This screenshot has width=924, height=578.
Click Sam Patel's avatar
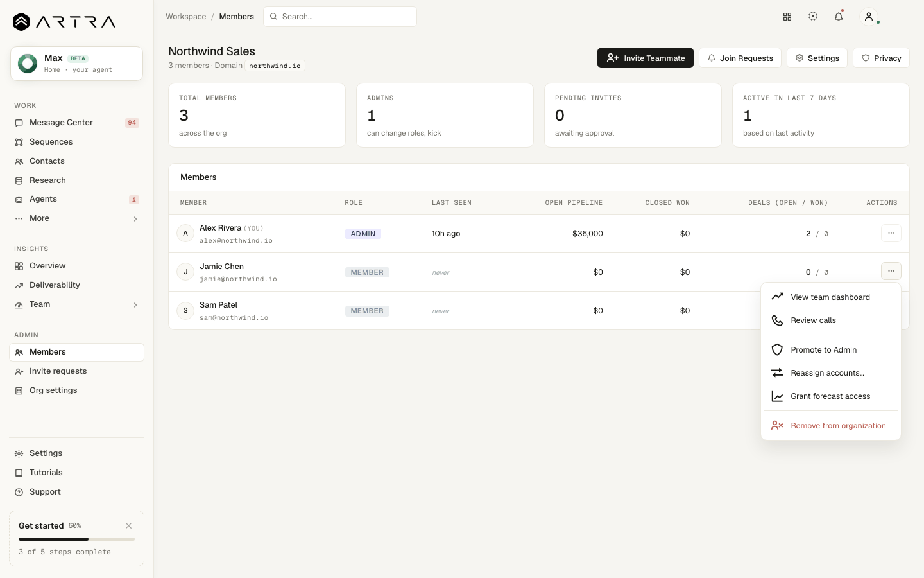tap(185, 311)
